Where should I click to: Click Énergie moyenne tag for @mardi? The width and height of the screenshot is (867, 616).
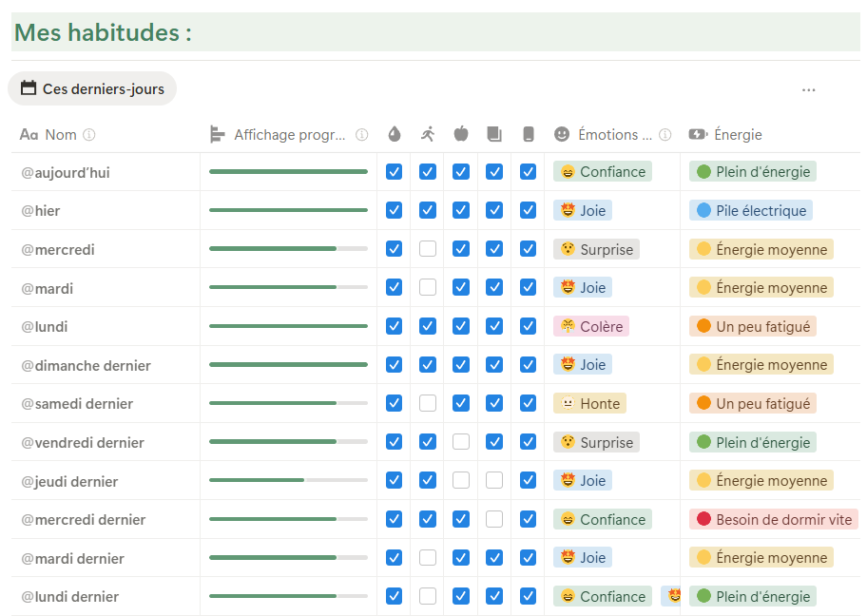pos(761,287)
